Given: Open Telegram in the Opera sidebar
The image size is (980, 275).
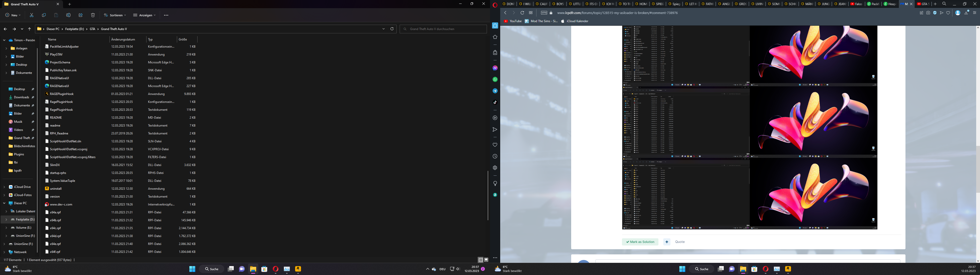Looking at the screenshot, I should click(495, 91).
